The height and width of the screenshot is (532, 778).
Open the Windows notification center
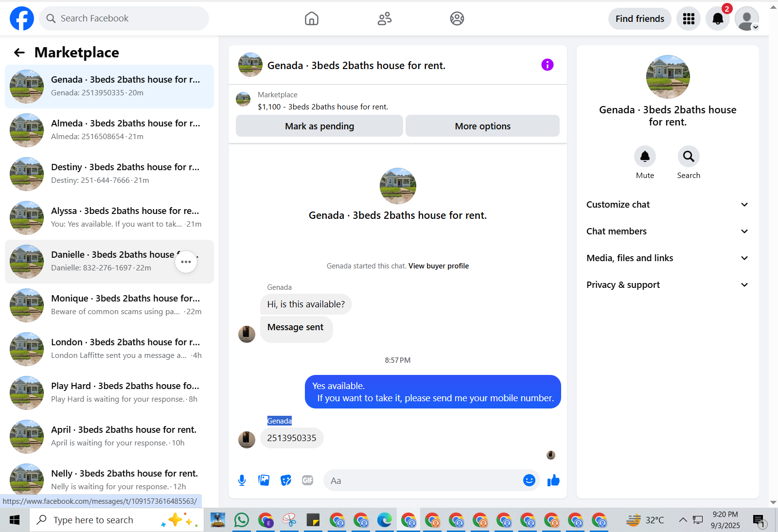[x=760, y=520]
